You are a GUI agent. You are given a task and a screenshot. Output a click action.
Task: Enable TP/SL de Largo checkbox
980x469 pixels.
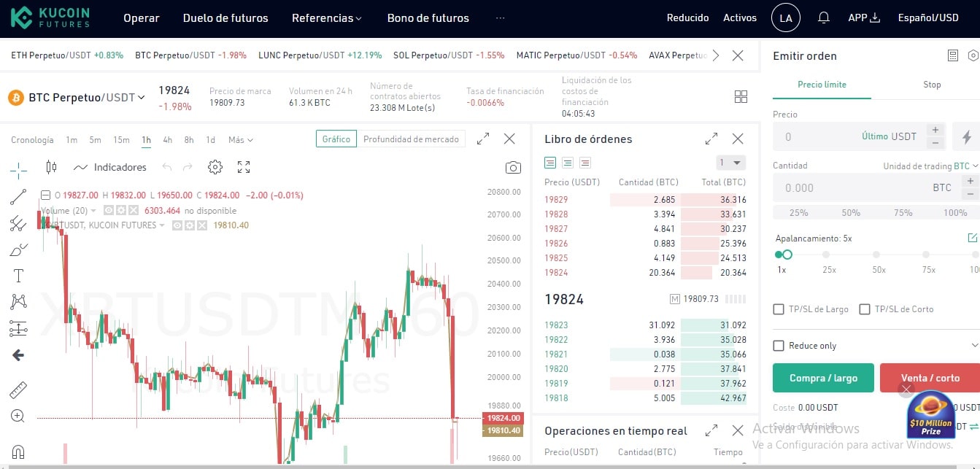(779, 309)
